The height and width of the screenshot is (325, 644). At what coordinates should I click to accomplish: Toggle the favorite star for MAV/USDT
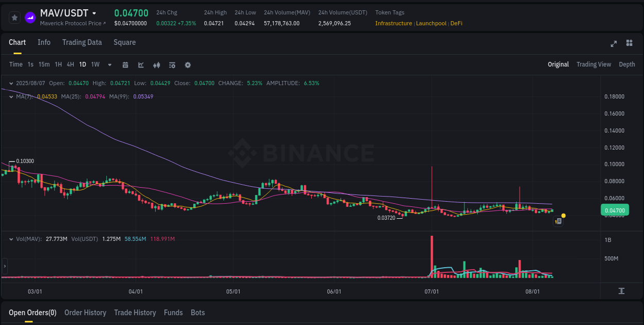(x=14, y=17)
